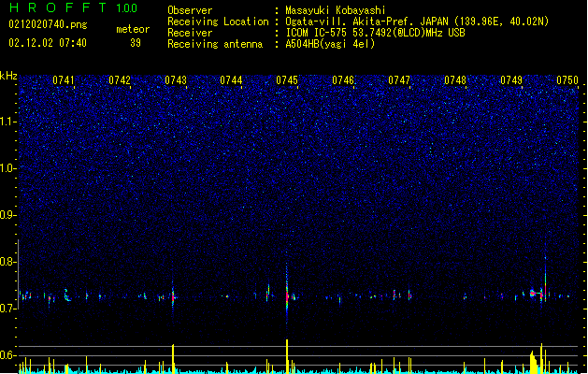
Task: Click the 0749 time marker
Action: [x=511, y=80]
